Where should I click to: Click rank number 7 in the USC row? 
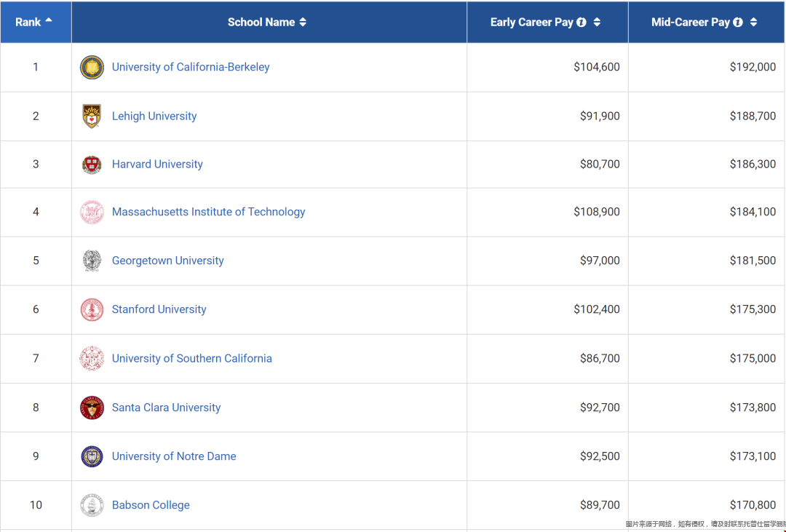click(x=36, y=359)
